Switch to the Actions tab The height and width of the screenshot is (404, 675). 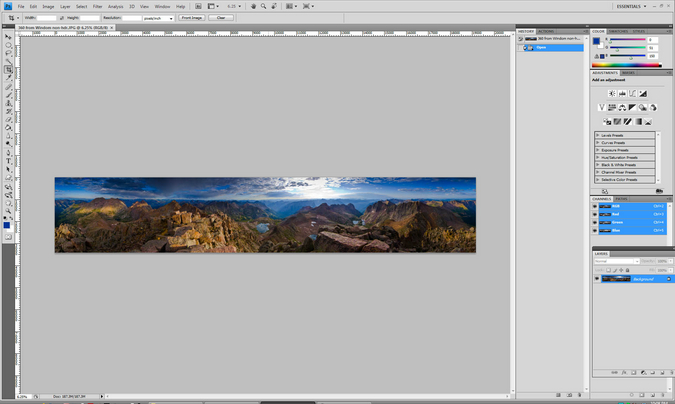point(546,31)
